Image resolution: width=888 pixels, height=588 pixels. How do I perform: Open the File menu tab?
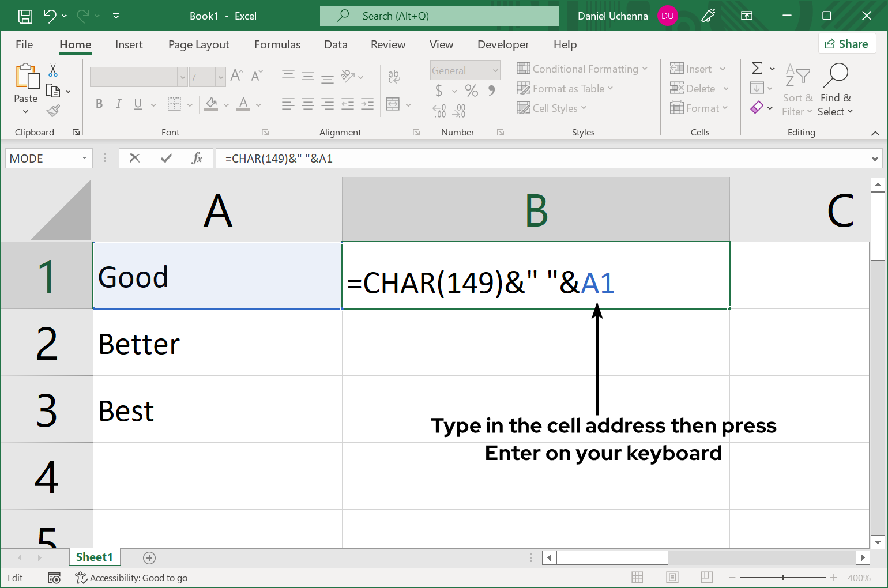click(x=24, y=44)
